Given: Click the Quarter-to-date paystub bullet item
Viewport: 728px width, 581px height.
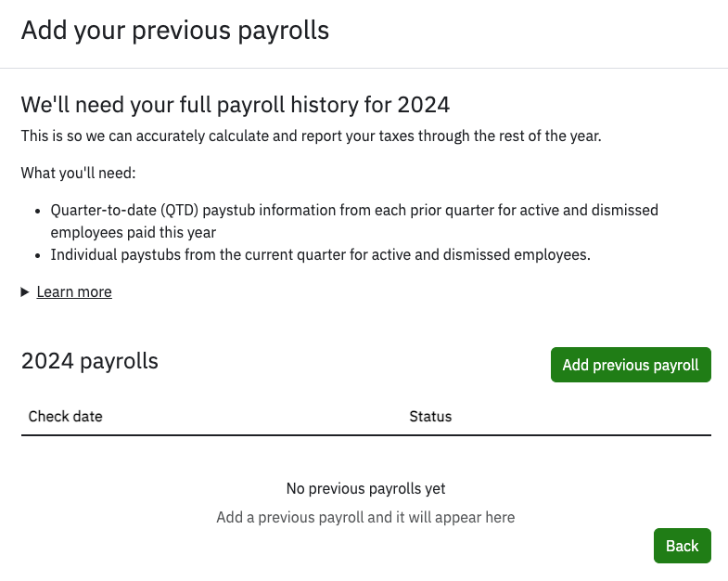Looking at the screenshot, I should coord(354,210).
